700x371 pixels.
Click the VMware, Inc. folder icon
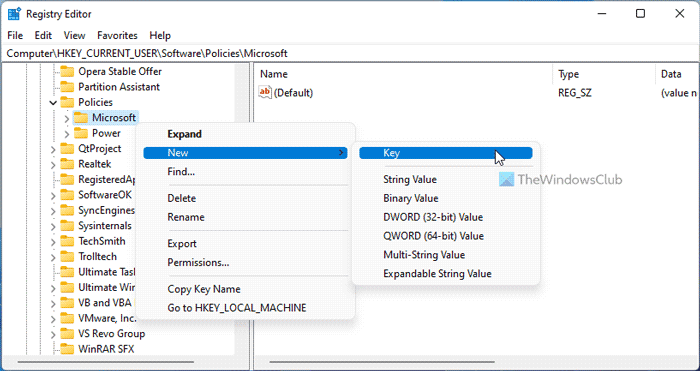click(x=67, y=318)
